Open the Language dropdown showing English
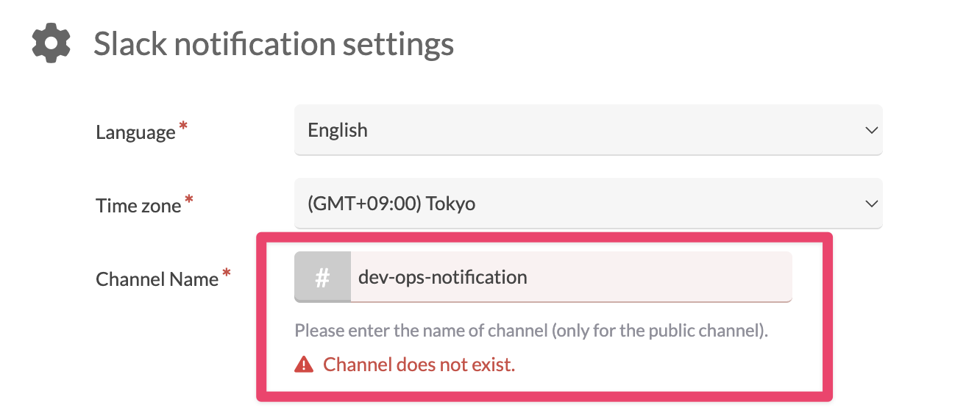 coord(588,130)
